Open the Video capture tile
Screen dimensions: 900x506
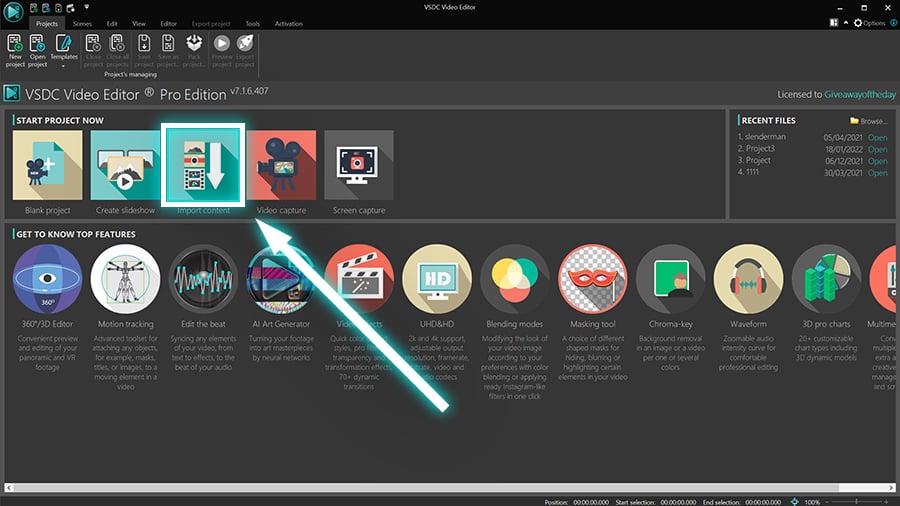click(x=281, y=165)
